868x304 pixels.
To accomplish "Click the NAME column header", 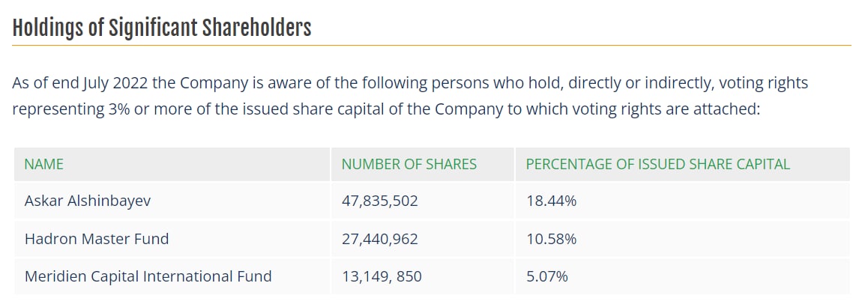I will [43, 164].
